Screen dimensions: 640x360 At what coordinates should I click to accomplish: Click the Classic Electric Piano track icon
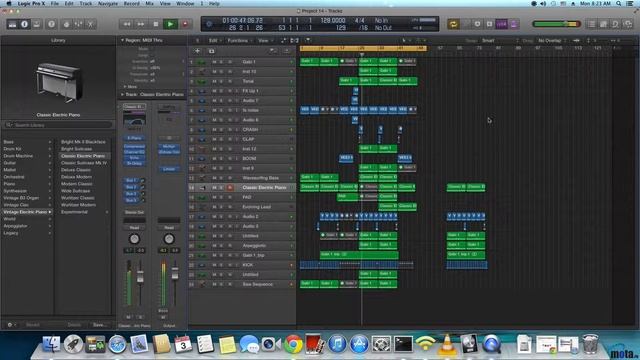(x=202, y=187)
